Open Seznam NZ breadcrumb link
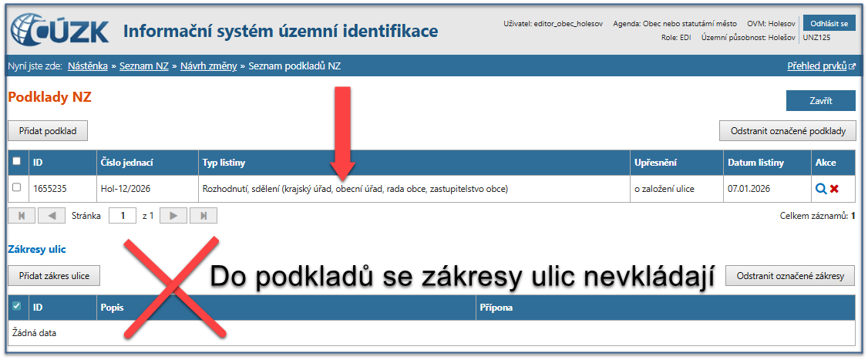Screen dimensions: 868x360 tap(144, 66)
